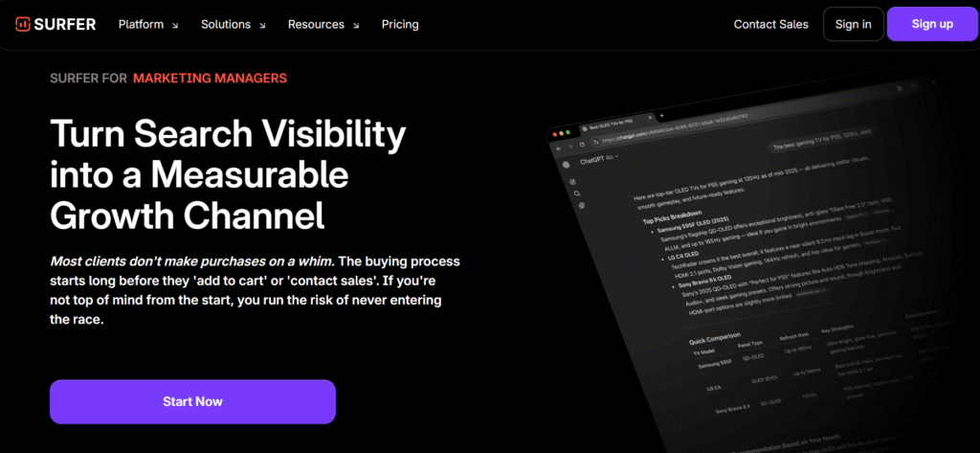Expand the Resources dropdown menu

click(324, 24)
